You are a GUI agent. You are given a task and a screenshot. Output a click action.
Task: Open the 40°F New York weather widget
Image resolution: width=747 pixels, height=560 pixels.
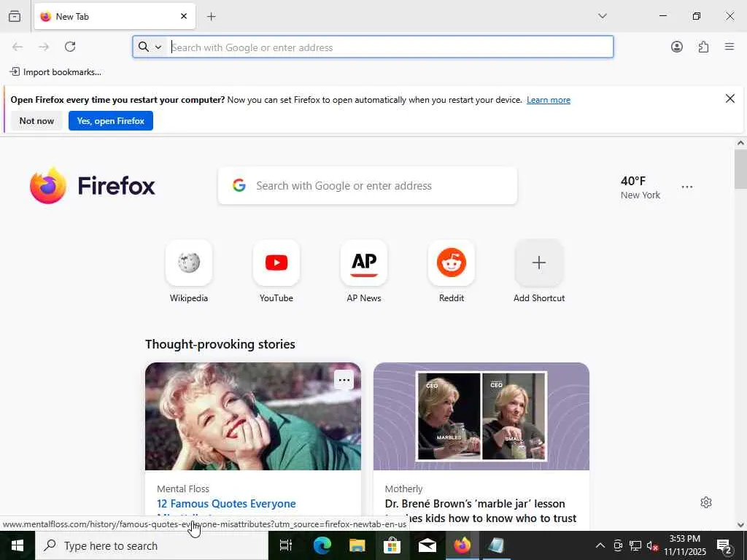640,187
